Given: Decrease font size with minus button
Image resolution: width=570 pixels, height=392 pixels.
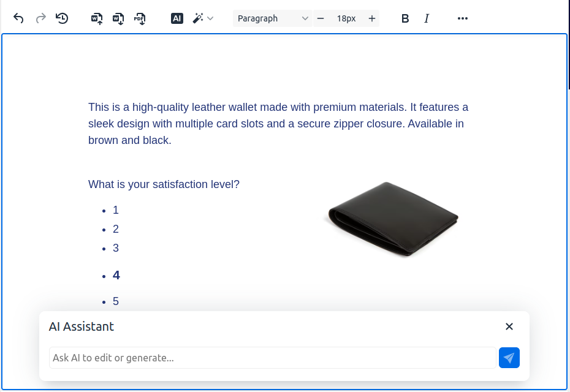Looking at the screenshot, I should tap(321, 18).
